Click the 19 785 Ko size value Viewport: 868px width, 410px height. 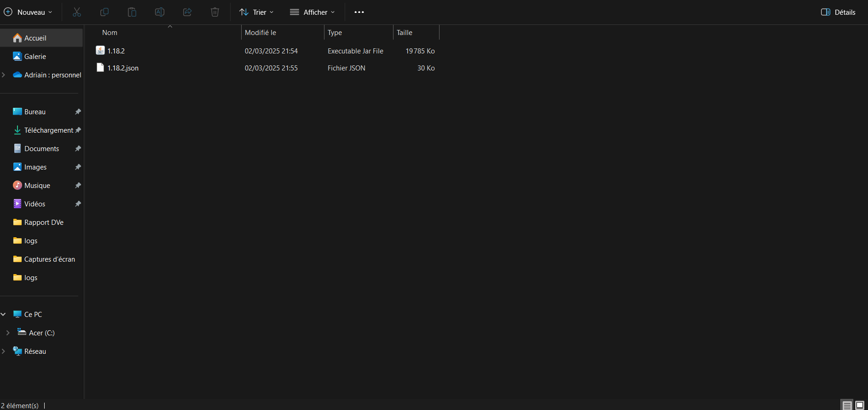(420, 51)
